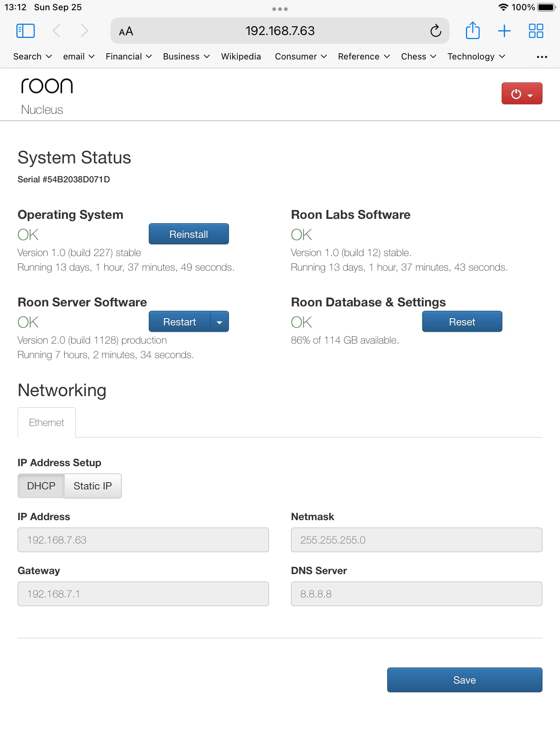Tap the IP Address field

pos(143,540)
